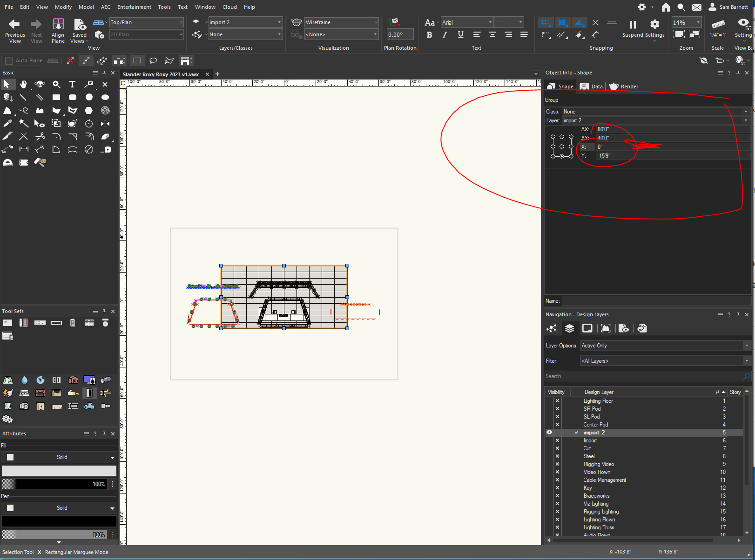Screen dimensions: 755x560
Task: Open the Design Layers navigation icon
Action: coord(569,328)
